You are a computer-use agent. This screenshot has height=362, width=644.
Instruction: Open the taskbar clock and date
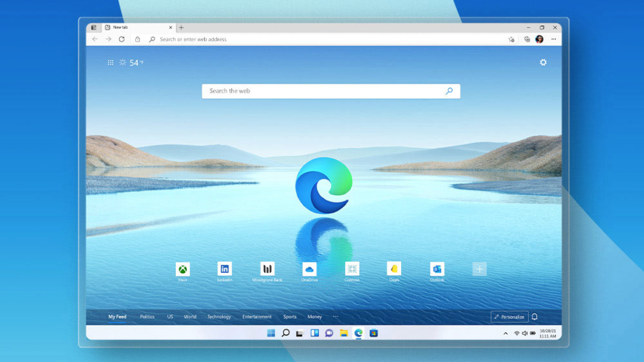click(548, 333)
